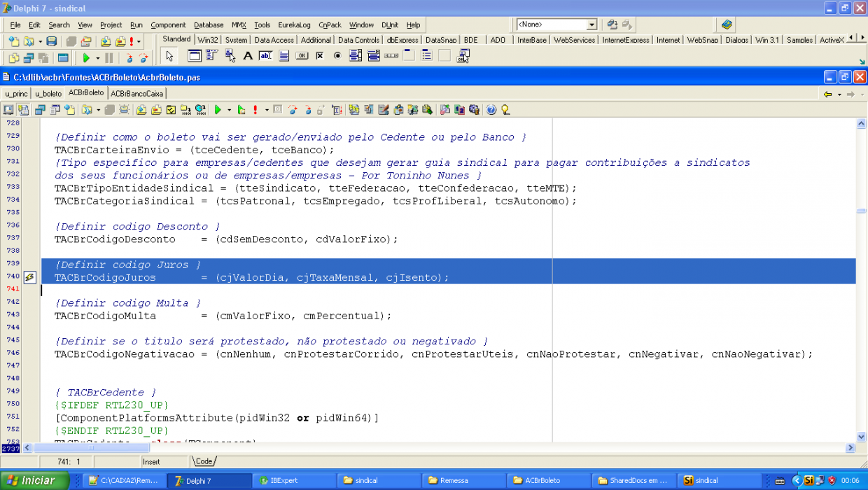Image resolution: width=868 pixels, height=490 pixels.
Task: Select the Label component in the palette
Action: 248,55
